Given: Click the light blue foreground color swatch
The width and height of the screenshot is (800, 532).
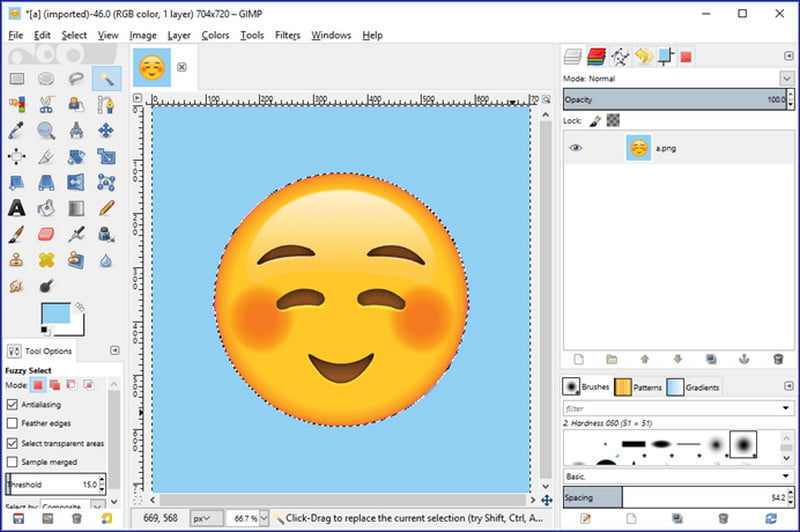Looking at the screenshot, I should (56, 313).
